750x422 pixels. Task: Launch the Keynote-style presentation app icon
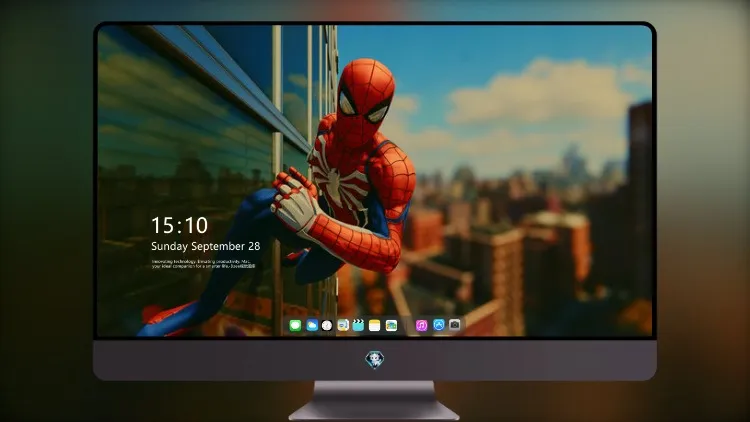pos(343,326)
